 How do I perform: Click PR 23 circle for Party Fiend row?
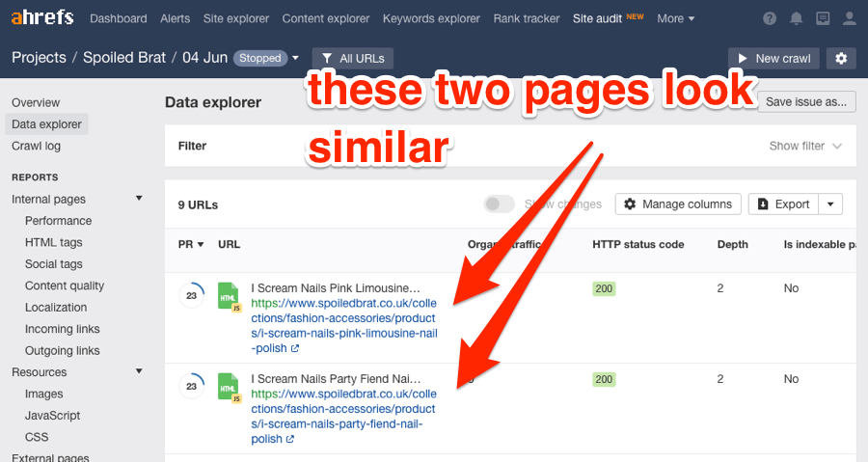click(x=192, y=386)
